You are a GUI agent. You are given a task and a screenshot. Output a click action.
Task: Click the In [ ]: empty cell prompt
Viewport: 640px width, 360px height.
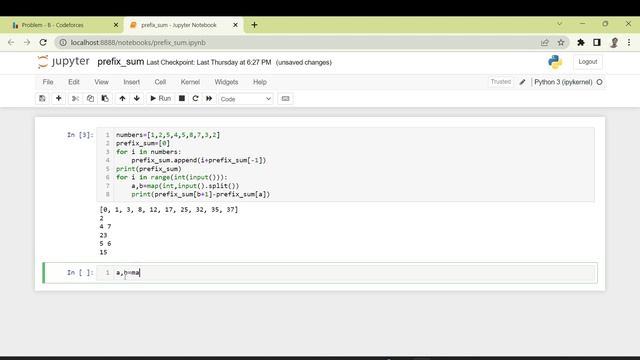(x=80, y=272)
